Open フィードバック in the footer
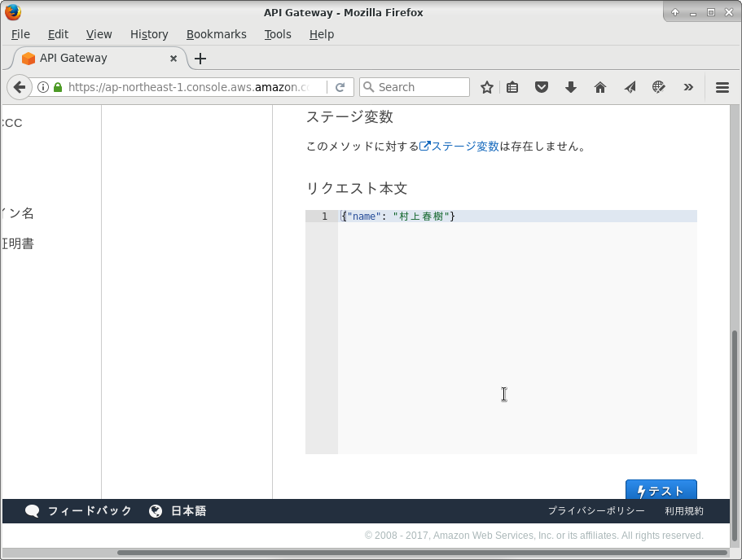 coord(90,511)
